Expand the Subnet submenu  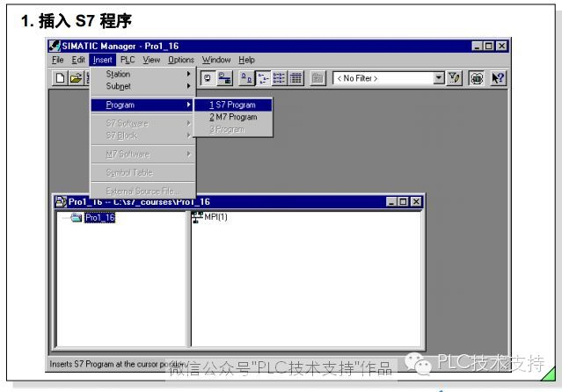142,86
